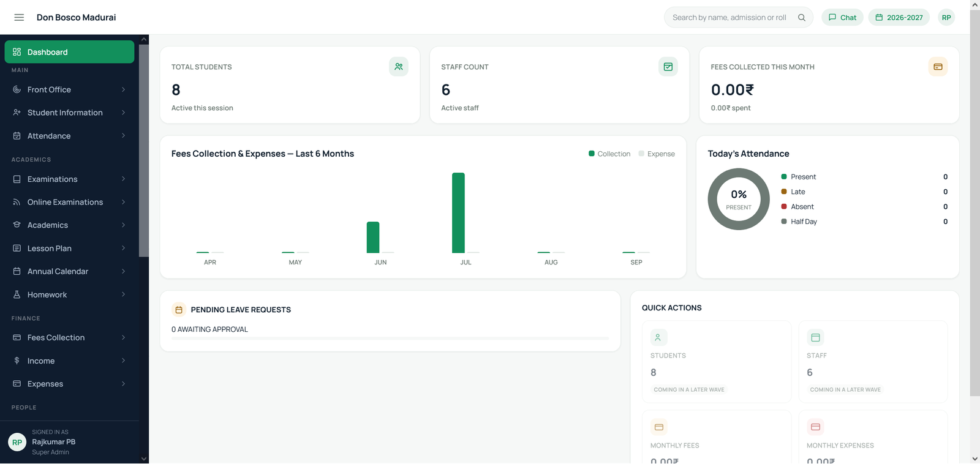980x464 pixels.
Task: Expand the Online Examinations chevron
Action: point(123,202)
